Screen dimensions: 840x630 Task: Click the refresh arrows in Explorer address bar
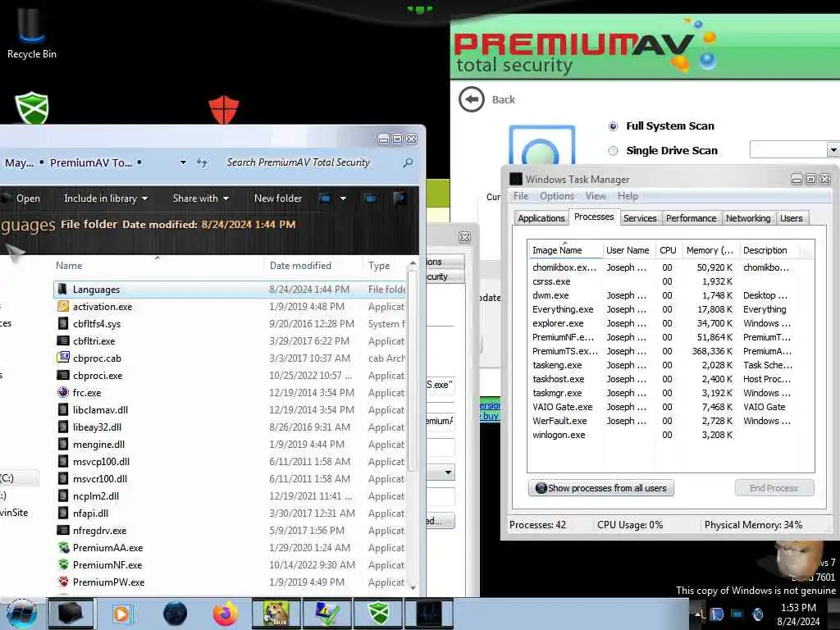coord(202,162)
